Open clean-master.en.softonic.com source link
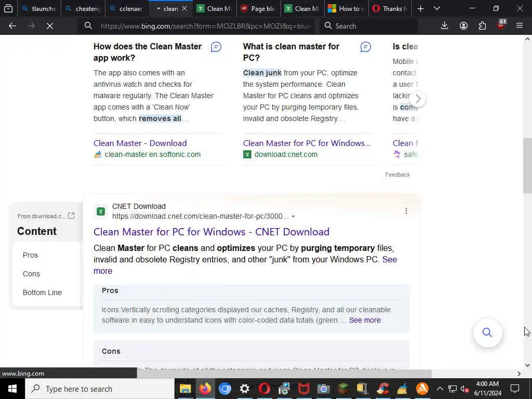This screenshot has width=532, height=399. (x=152, y=154)
